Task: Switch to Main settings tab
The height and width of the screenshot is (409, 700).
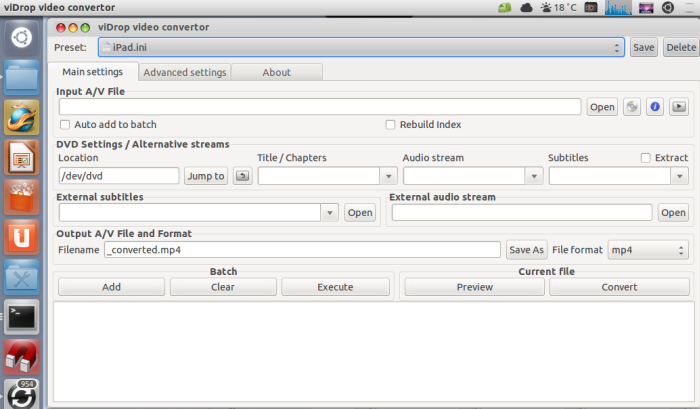Action: point(92,72)
